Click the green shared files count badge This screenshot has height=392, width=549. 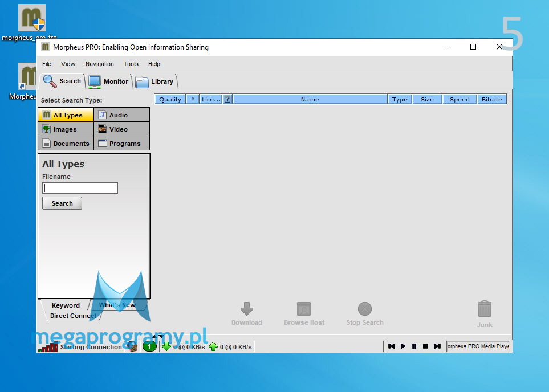coord(149,347)
